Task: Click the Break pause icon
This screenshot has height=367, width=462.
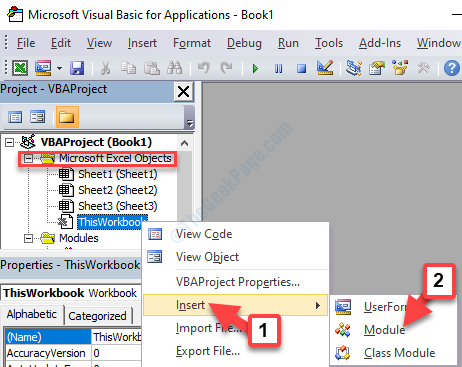Action: (x=279, y=69)
